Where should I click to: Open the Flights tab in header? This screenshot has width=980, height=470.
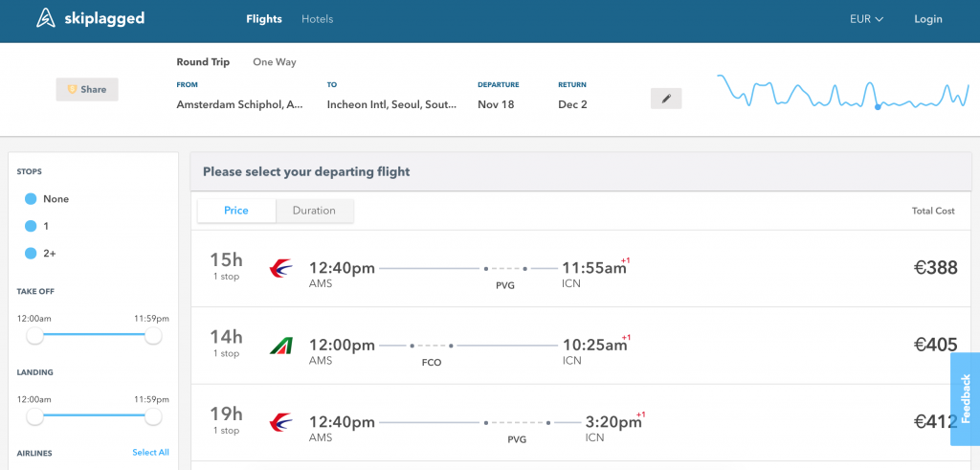(264, 19)
